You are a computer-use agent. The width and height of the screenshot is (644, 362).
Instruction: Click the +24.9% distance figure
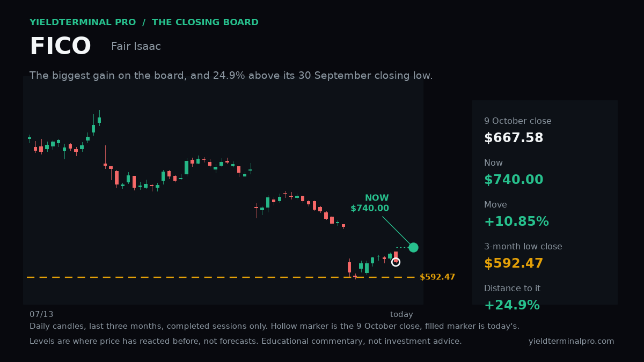pos(512,305)
